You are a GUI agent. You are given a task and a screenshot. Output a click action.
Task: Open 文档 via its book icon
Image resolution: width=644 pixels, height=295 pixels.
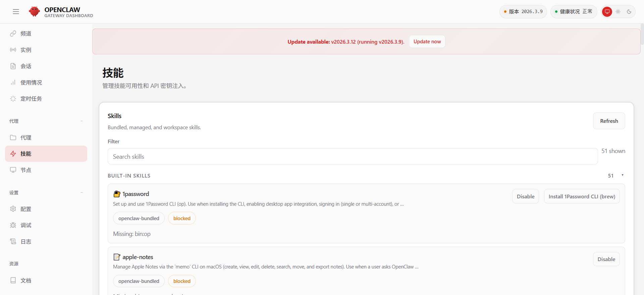pyautogui.click(x=13, y=280)
